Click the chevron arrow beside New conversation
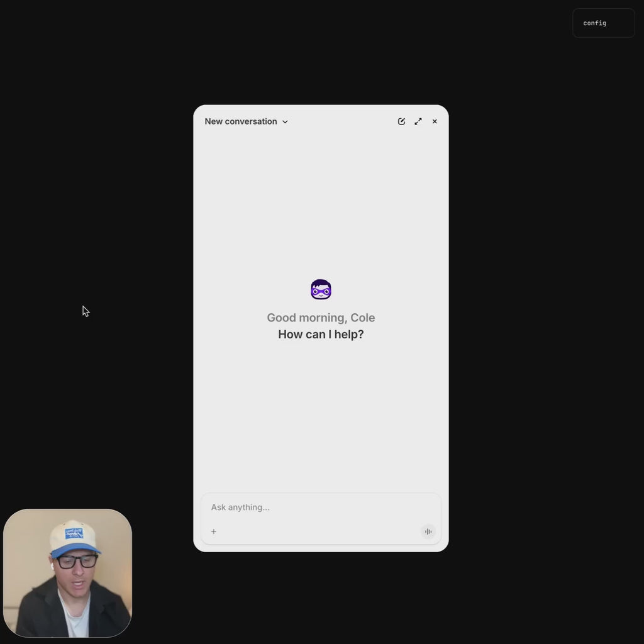Image resolution: width=644 pixels, height=644 pixels. (x=285, y=122)
